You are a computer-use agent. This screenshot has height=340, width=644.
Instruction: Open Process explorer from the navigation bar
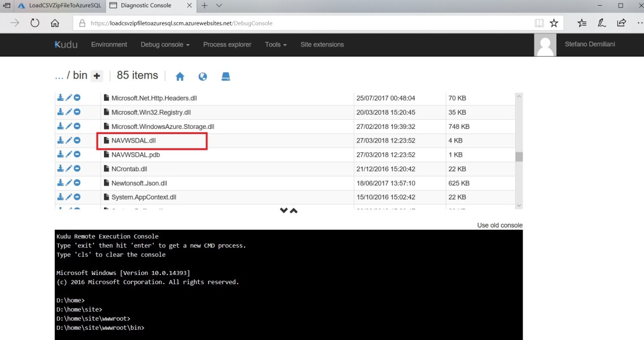point(227,45)
